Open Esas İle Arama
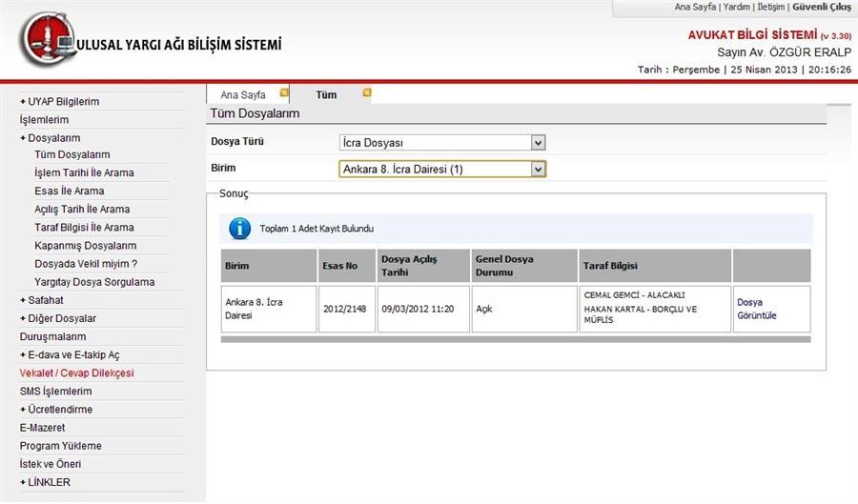The height and width of the screenshot is (504, 858). tap(69, 191)
